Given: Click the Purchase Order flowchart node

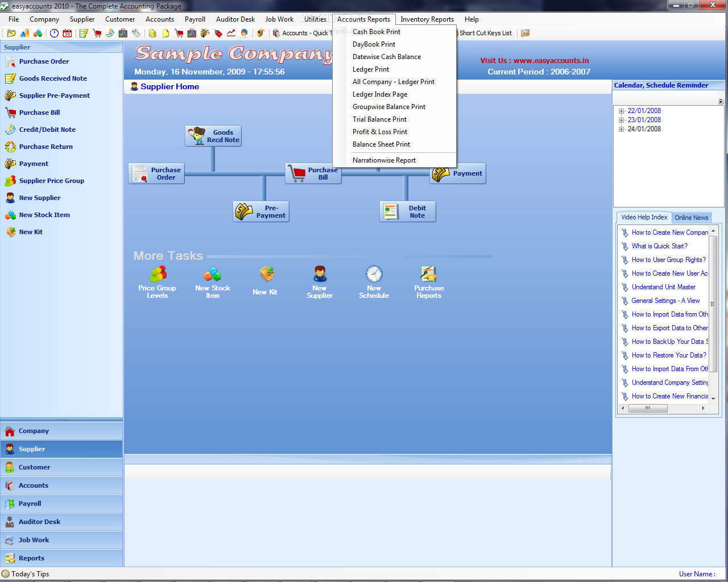Looking at the screenshot, I should coord(156,173).
